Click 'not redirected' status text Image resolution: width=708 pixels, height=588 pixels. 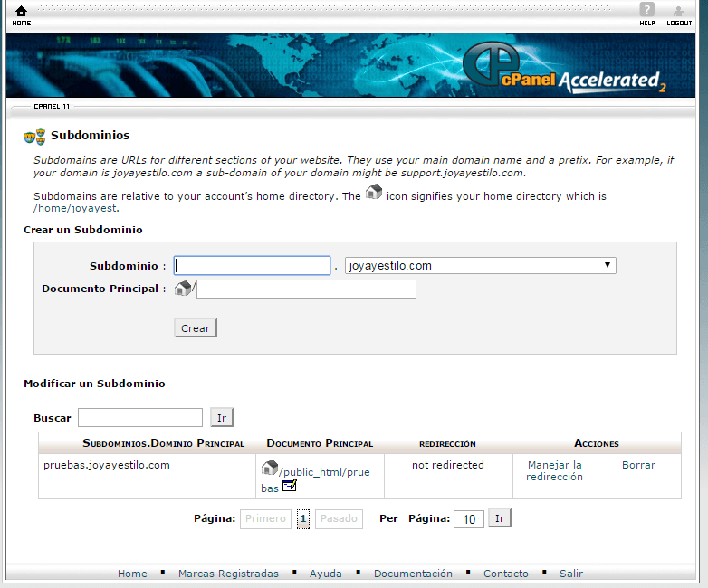point(448,465)
